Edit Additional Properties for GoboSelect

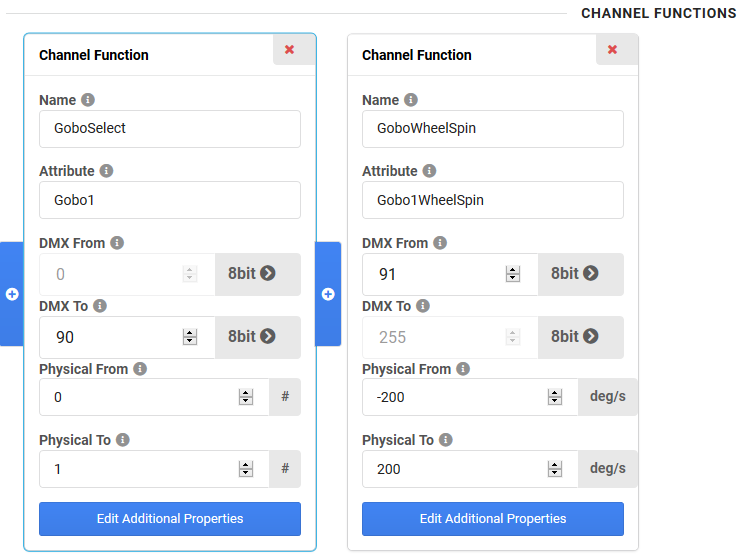pos(170,519)
